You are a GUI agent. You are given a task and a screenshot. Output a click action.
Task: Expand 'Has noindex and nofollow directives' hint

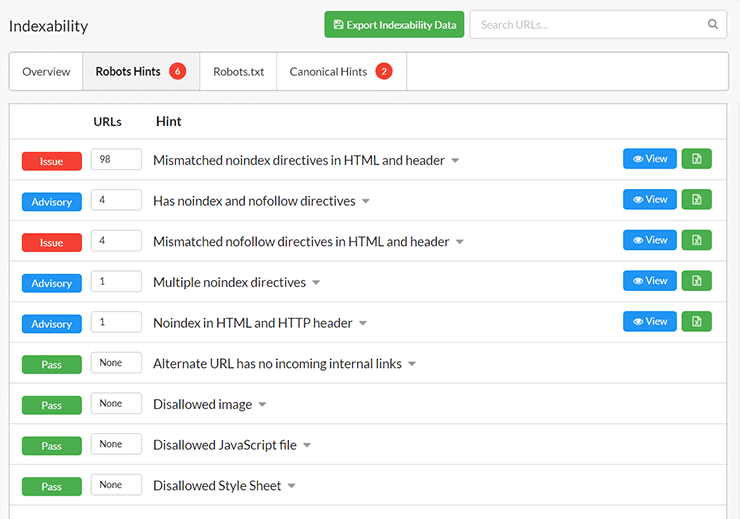pyautogui.click(x=366, y=201)
